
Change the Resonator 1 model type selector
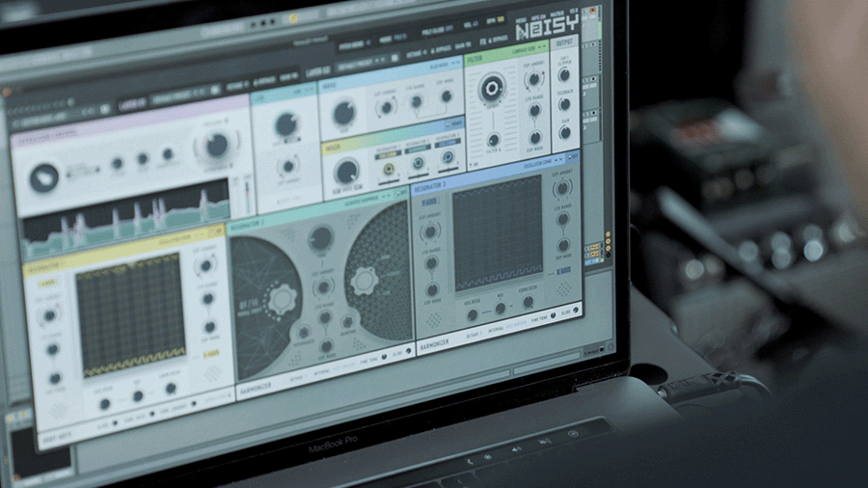182,240
